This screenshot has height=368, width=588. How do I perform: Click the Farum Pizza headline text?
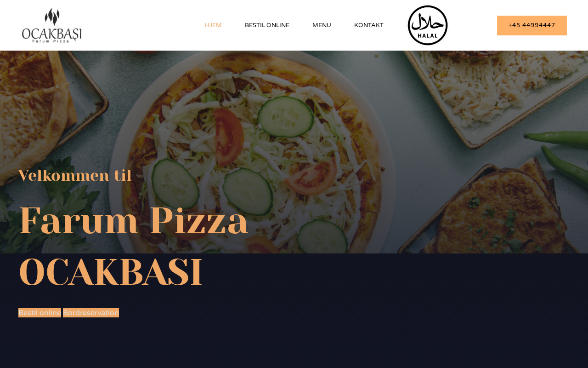click(x=134, y=220)
